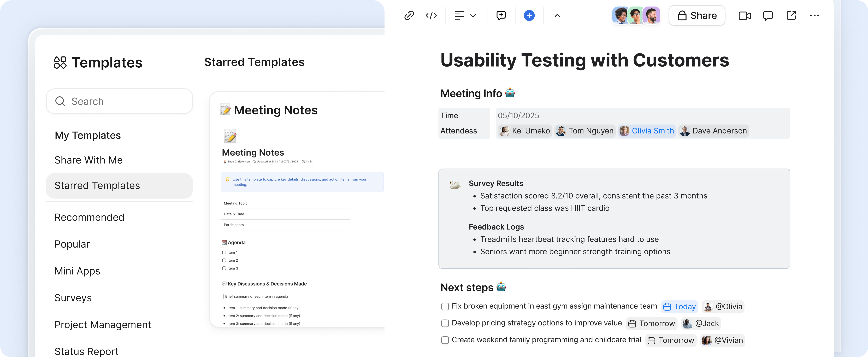Screen dimensions: 868x357
Task: Click the @Jack mention
Action: pos(701,323)
